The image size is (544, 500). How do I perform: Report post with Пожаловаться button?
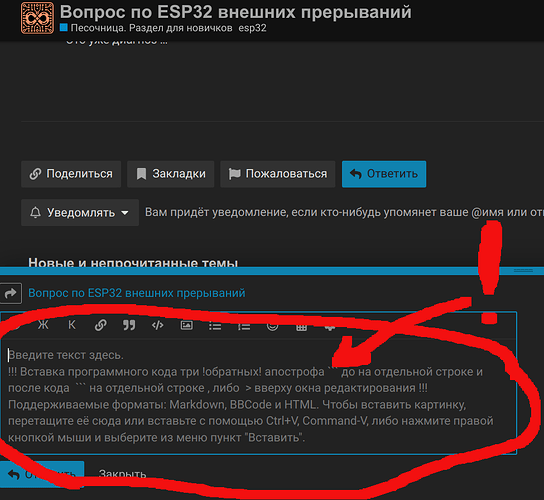pyautogui.click(x=278, y=174)
